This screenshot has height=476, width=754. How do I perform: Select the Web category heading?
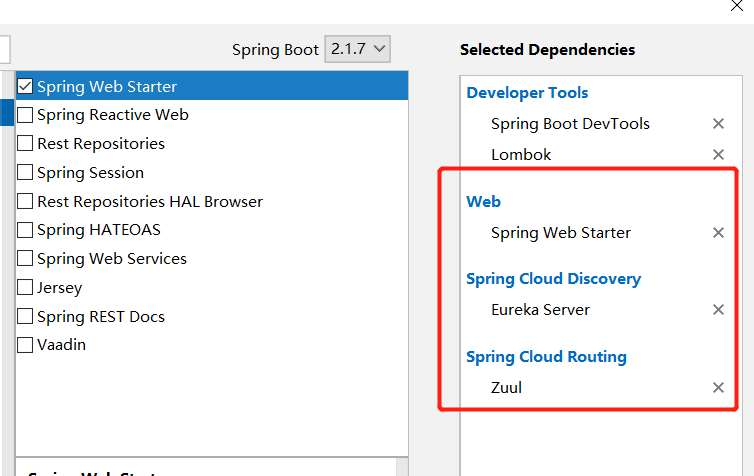point(483,201)
